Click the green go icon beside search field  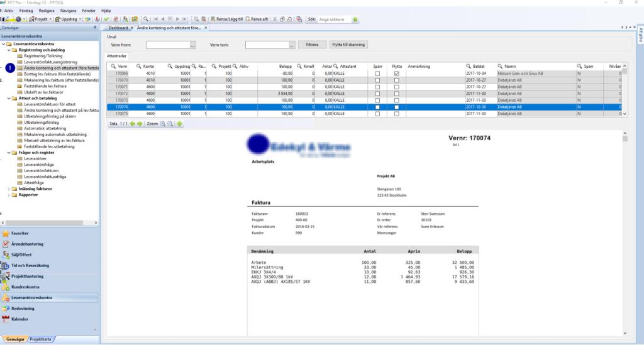(x=355, y=19)
